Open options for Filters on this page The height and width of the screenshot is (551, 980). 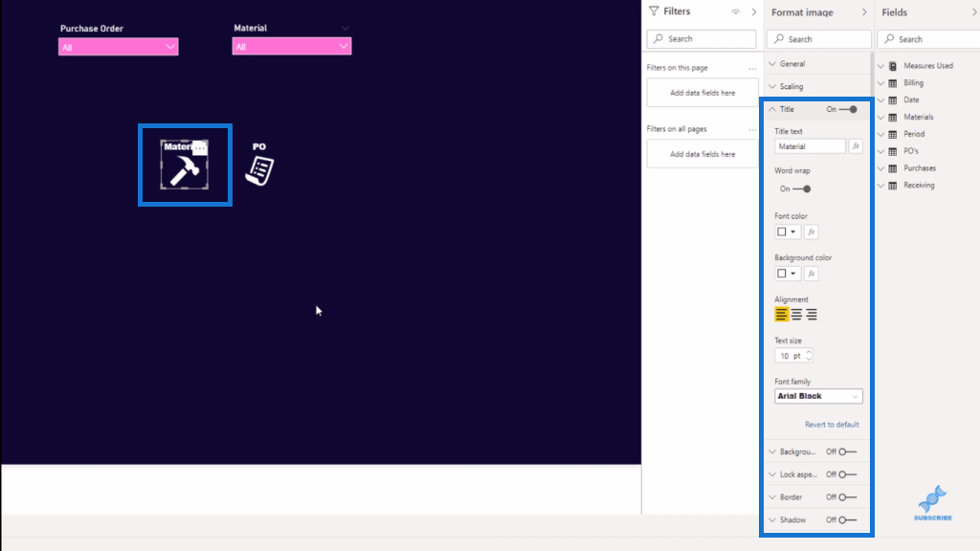752,68
